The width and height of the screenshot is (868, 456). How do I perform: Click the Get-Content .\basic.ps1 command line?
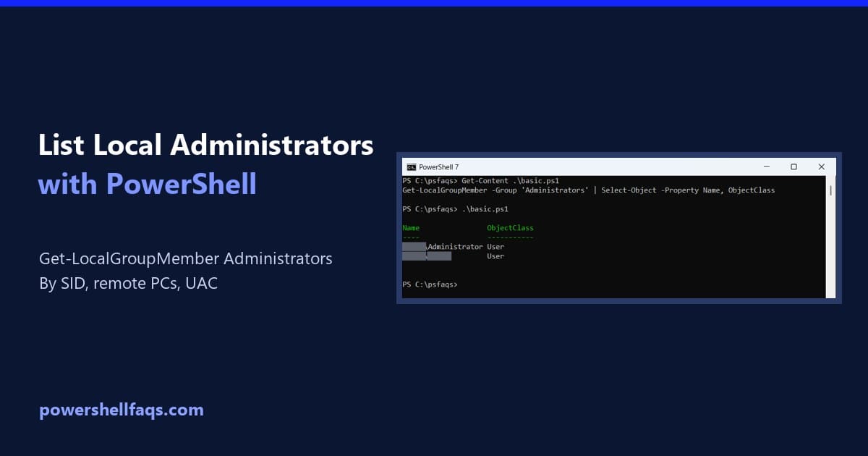pos(480,180)
